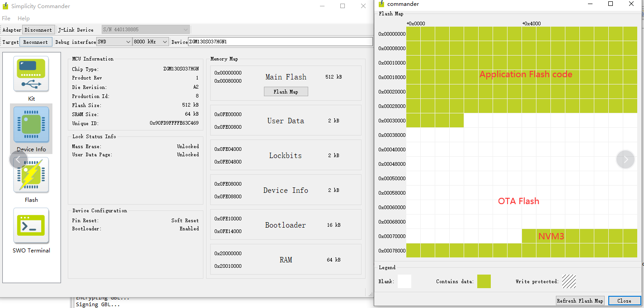The image size is (644, 308).
Task: Click Refresh Flash Map button
Action: click(580, 301)
